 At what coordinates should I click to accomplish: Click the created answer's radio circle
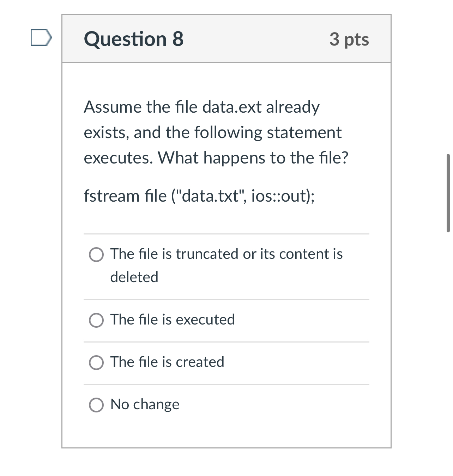click(96, 362)
